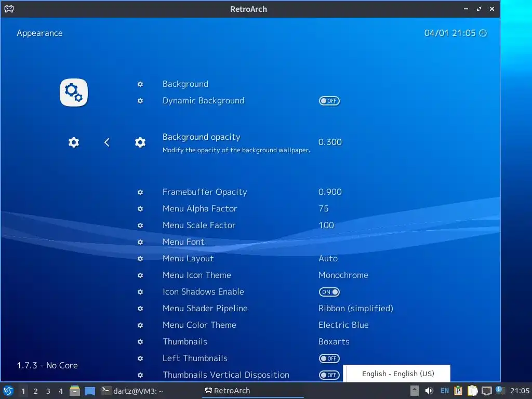This screenshot has height=399, width=532.
Task: Click gear icon beside Background opacity
Action: 140,142
